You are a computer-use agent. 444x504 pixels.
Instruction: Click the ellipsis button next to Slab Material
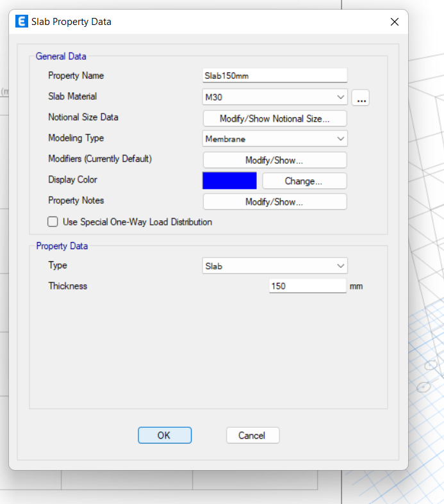coord(361,97)
